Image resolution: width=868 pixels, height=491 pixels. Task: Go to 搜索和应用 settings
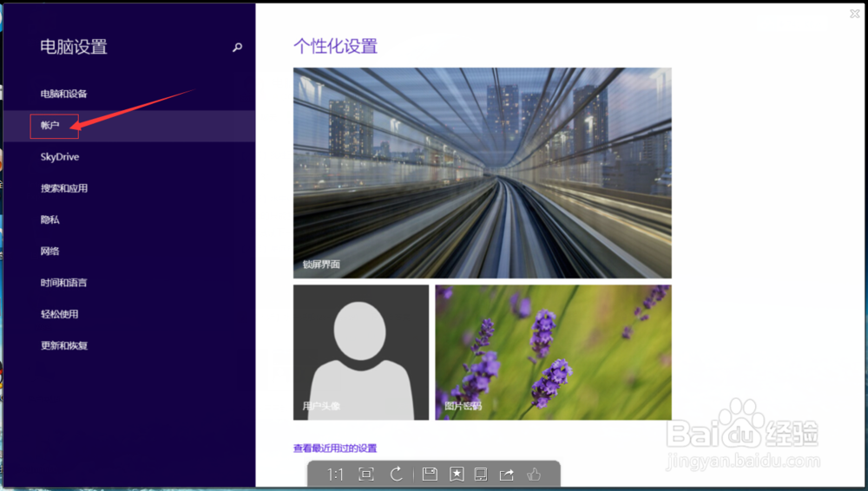[64, 188]
